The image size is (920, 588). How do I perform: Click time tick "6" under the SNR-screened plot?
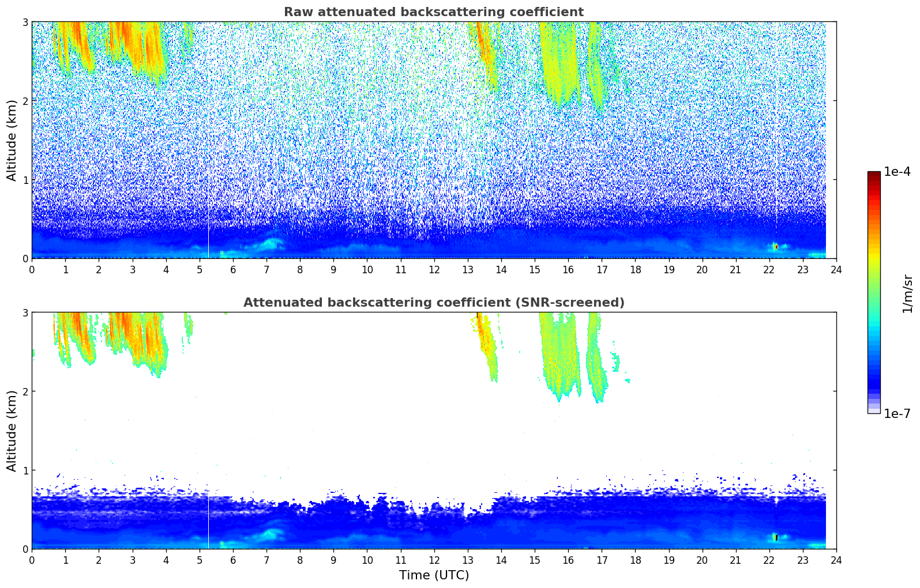[233, 560]
